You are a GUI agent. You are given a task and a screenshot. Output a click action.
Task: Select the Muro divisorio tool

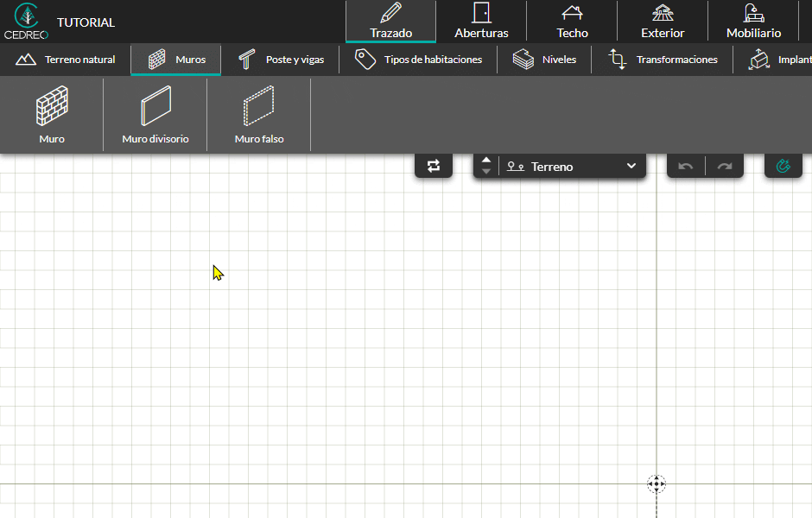(155, 115)
